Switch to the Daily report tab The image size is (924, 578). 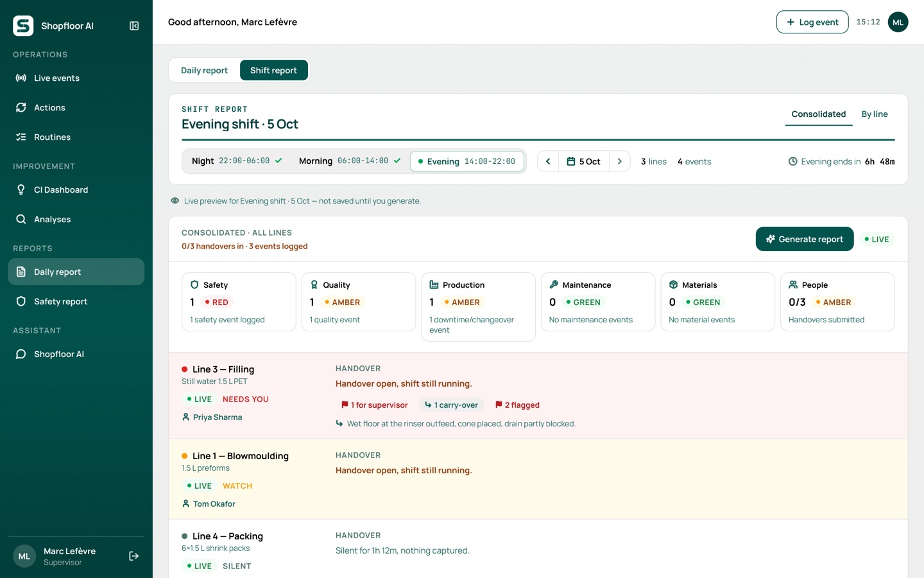tap(204, 71)
